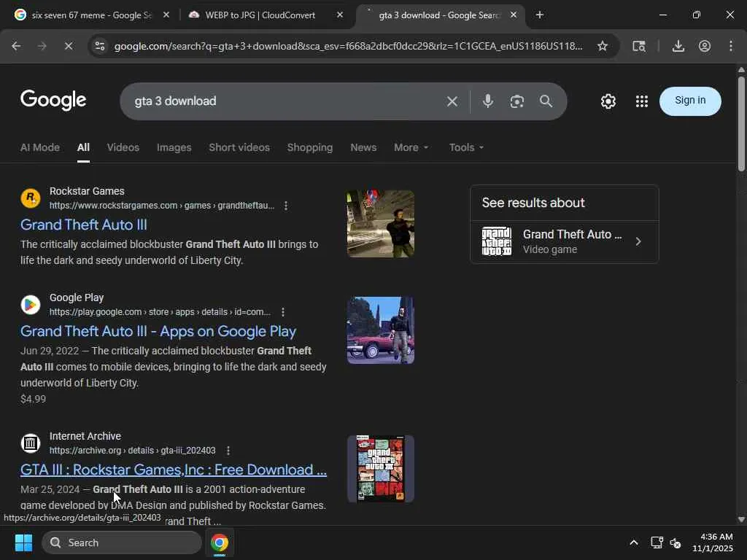
Task: Click the Sign in button
Action: point(690,101)
